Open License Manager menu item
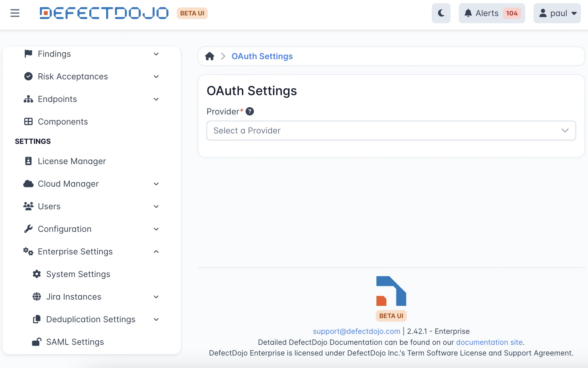The width and height of the screenshot is (588, 368). pos(71,161)
